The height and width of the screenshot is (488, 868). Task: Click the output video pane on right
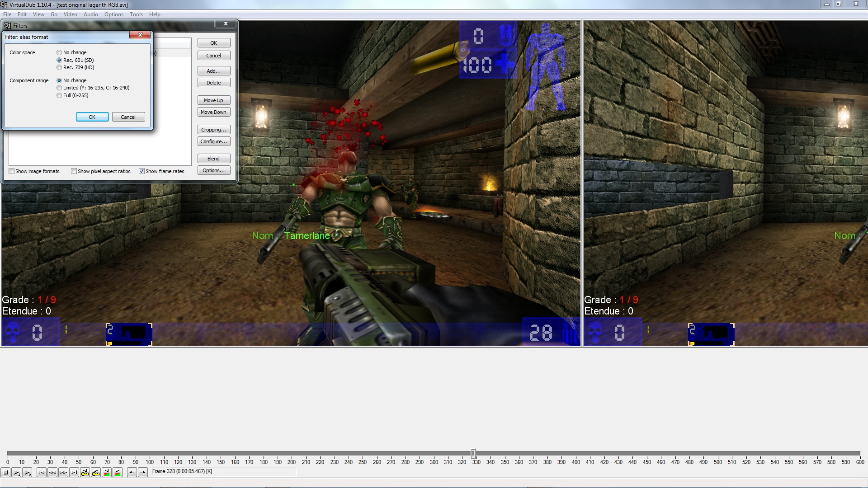pyautogui.click(x=726, y=183)
